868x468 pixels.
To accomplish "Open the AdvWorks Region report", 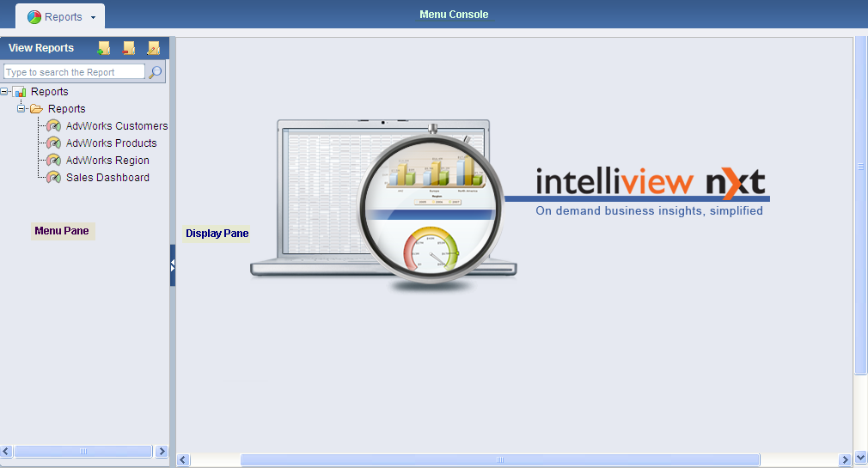I will (x=107, y=161).
